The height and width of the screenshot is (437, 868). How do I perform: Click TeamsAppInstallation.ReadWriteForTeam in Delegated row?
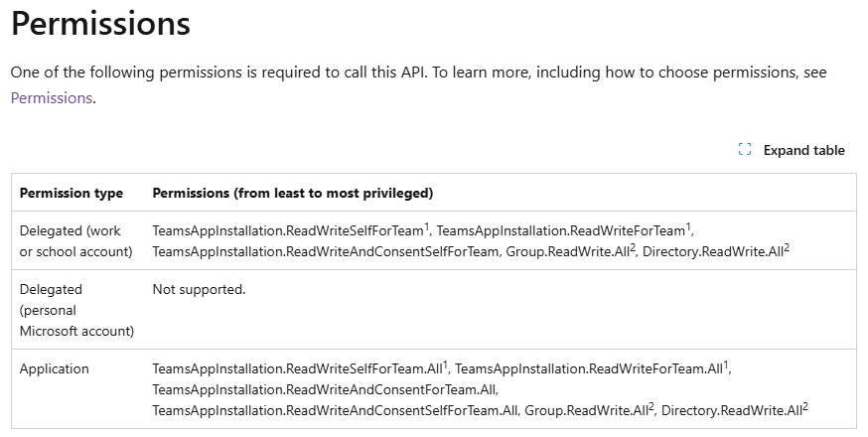click(561, 231)
